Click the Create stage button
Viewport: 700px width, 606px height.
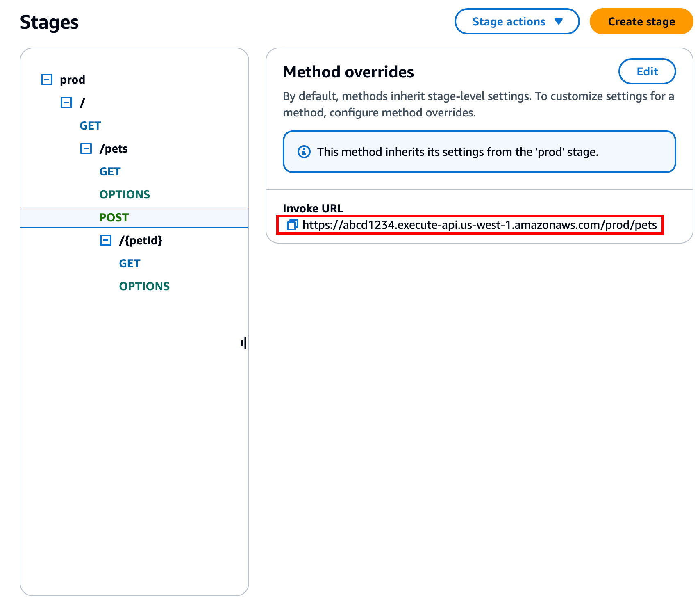[x=641, y=21]
